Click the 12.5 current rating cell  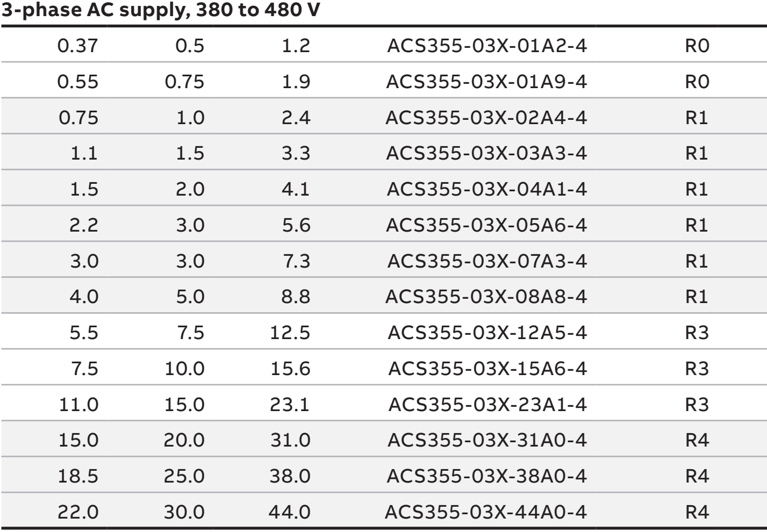290,333
